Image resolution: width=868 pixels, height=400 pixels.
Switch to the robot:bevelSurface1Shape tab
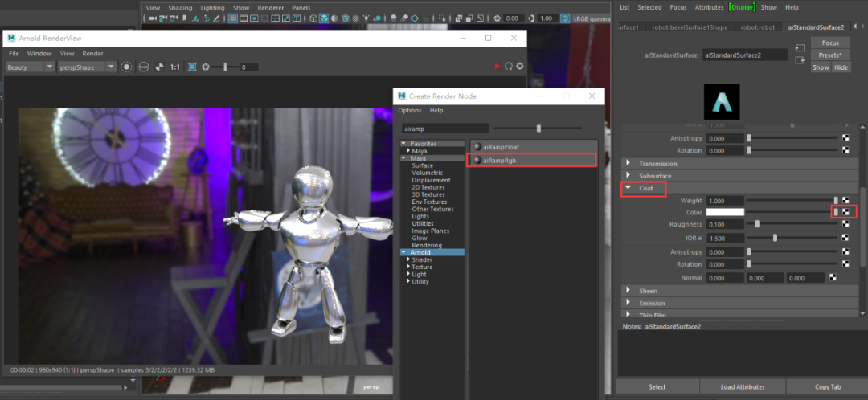click(x=689, y=27)
